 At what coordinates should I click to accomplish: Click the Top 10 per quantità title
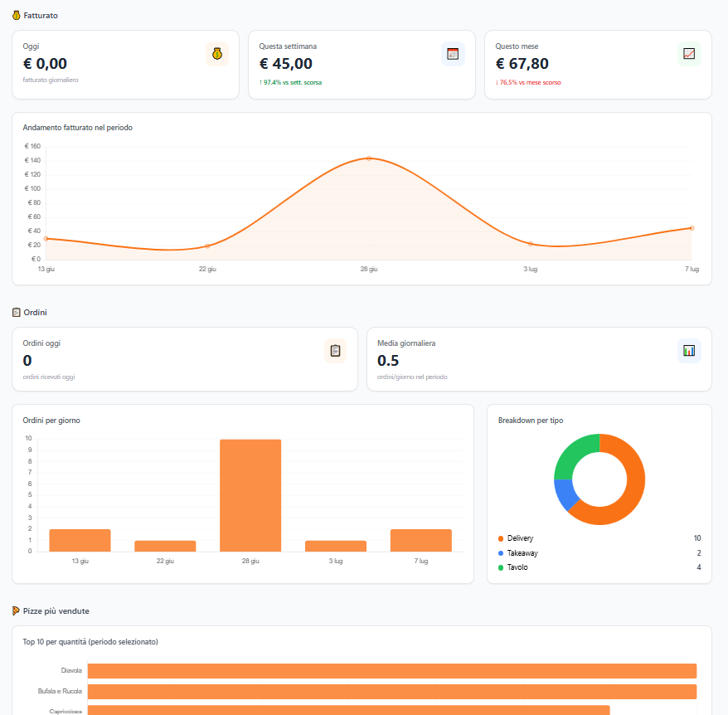pos(90,642)
